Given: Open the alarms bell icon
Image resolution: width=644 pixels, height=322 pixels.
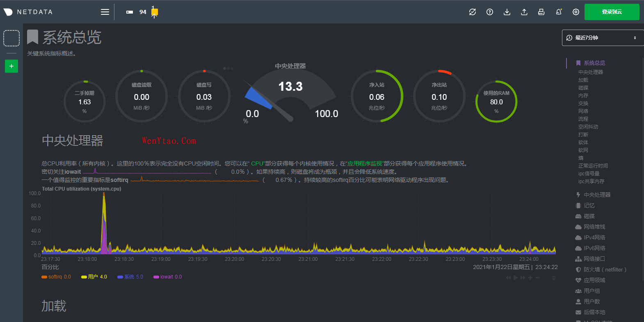Looking at the screenshot, I should [x=559, y=12].
